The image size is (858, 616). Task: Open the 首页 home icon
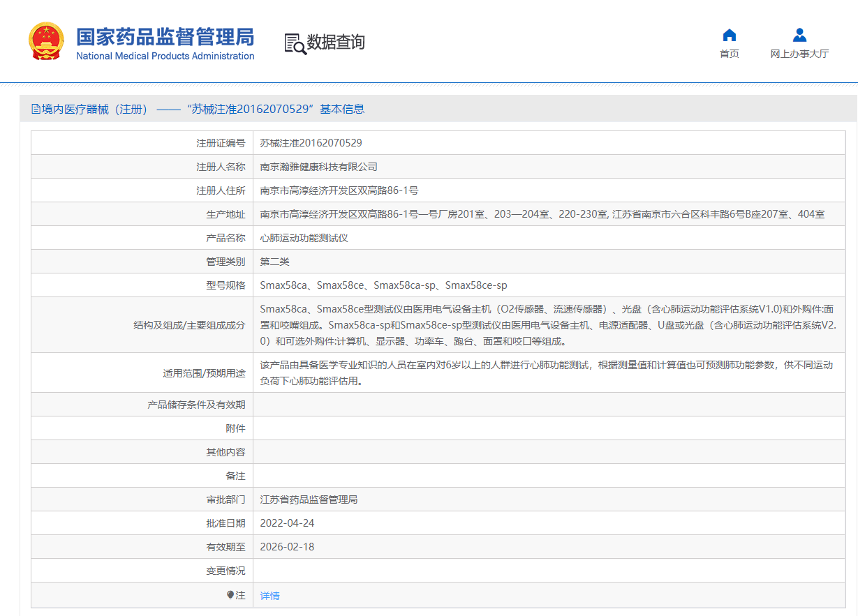(730, 35)
